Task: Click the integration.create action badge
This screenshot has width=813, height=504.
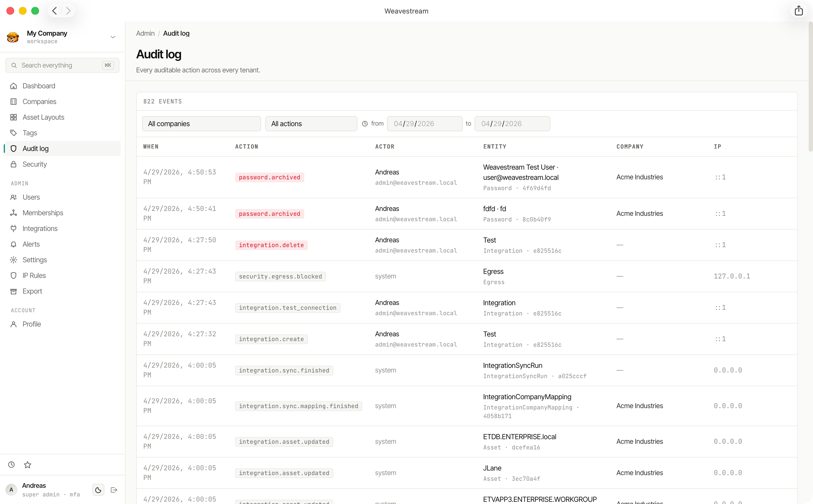Action: point(271,339)
